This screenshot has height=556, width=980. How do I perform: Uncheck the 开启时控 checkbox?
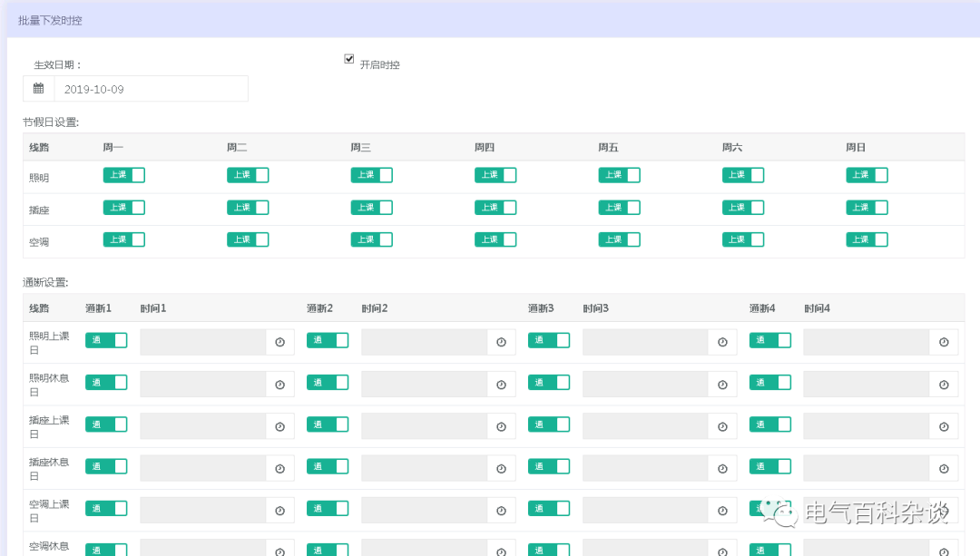tap(348, 59)
